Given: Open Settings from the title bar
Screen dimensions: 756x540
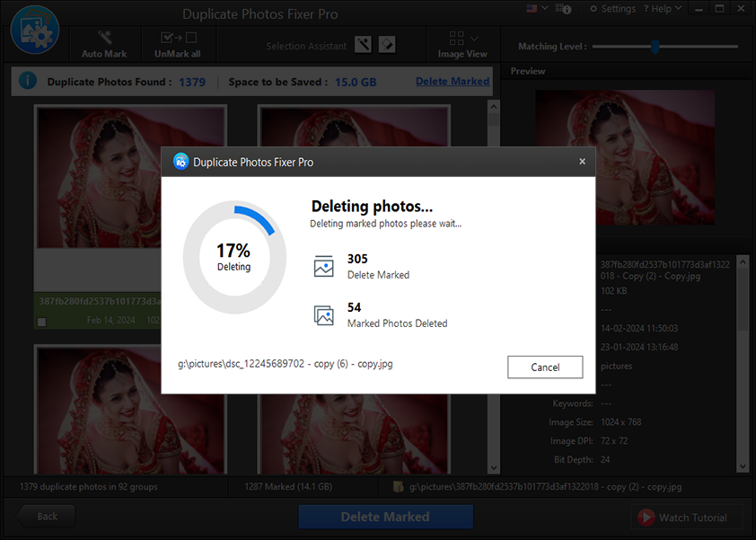Looking at the screenshot, I should (x=613, y=9).
